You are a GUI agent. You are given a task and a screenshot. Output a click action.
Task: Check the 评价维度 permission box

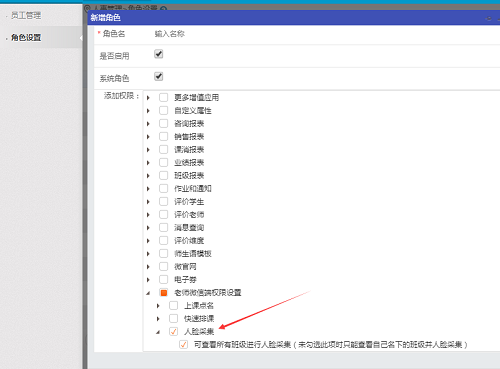(x=163, y=240)
